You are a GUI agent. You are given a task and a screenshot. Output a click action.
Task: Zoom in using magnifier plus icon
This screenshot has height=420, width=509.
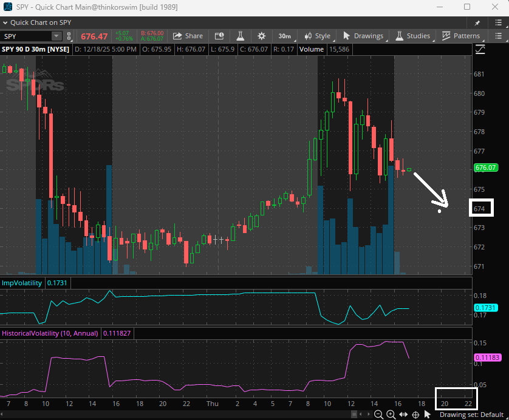click(x=391, y=414)
